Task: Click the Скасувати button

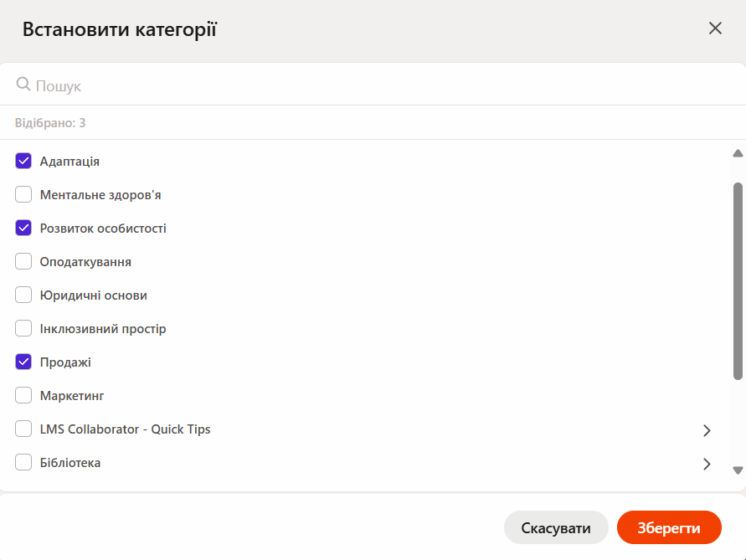Action: pyautogui.click(x=556, y=527)
